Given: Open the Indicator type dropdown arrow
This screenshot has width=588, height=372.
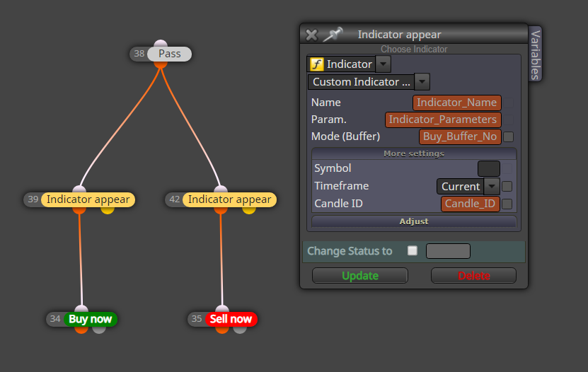Looking at the screenshot, I should point(383,64).
